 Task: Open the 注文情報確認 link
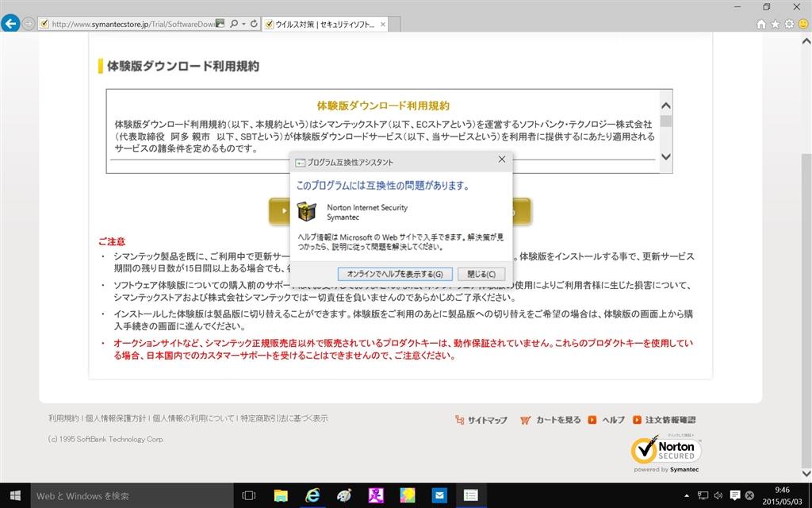pyautogui.click(x=665, y=420)
